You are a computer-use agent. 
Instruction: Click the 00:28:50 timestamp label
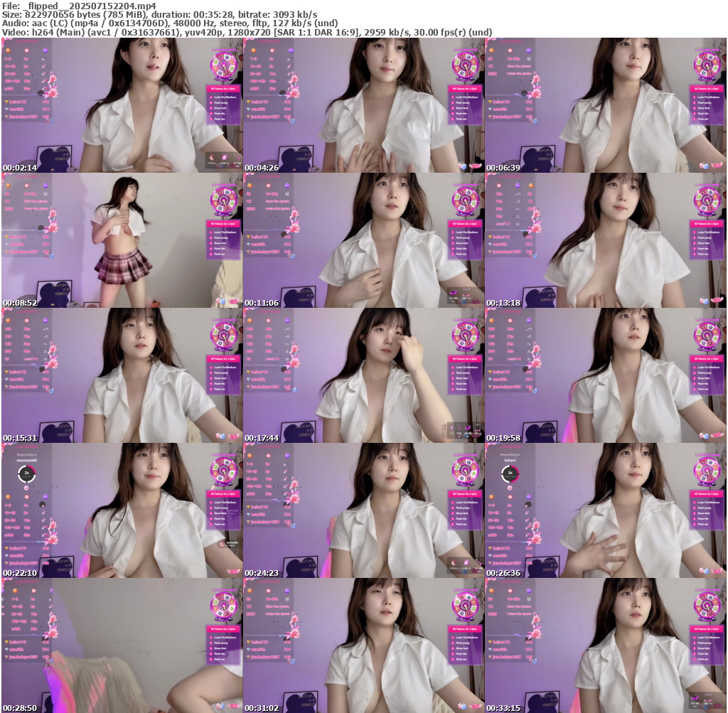[20, 708]
